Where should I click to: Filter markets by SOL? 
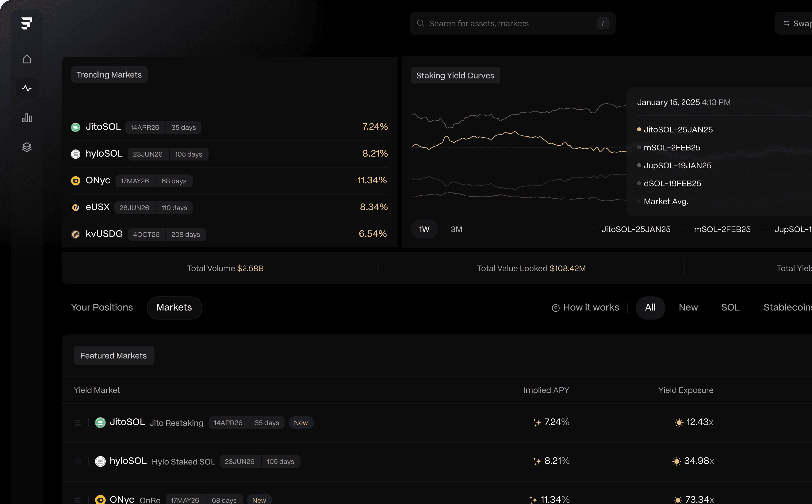(x=730, y=307)
